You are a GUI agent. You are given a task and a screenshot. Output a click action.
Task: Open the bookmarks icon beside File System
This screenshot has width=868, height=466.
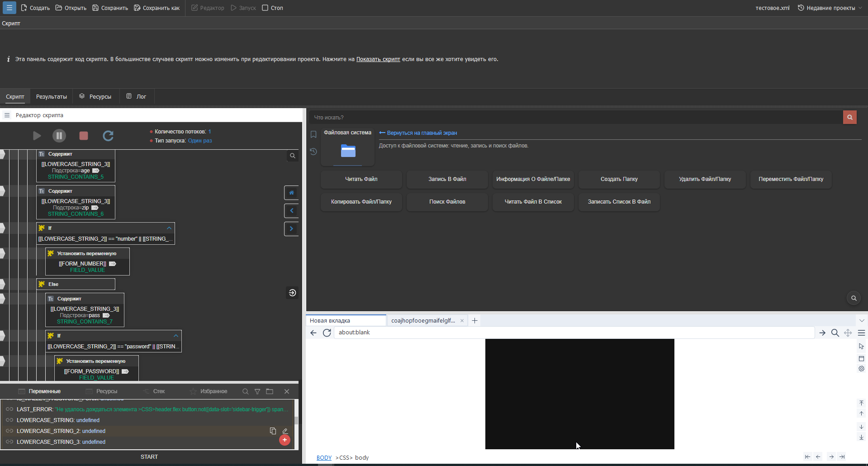pos(313,134)
